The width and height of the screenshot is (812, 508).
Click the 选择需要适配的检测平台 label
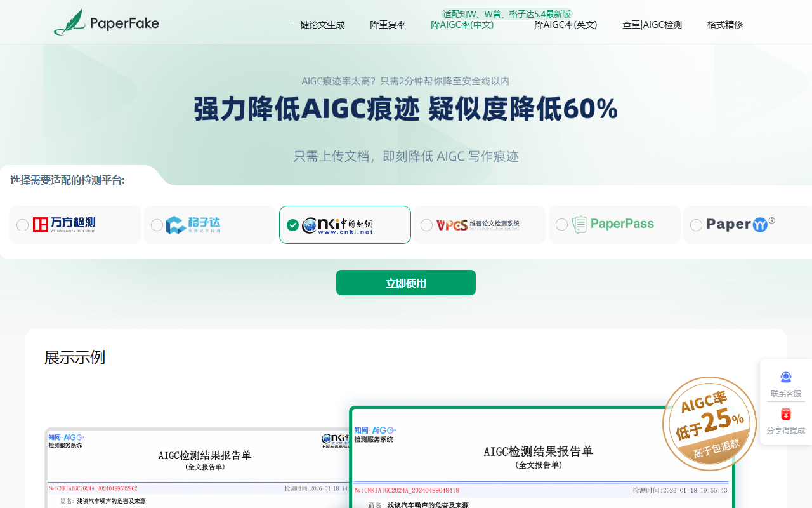pos(68,180)
